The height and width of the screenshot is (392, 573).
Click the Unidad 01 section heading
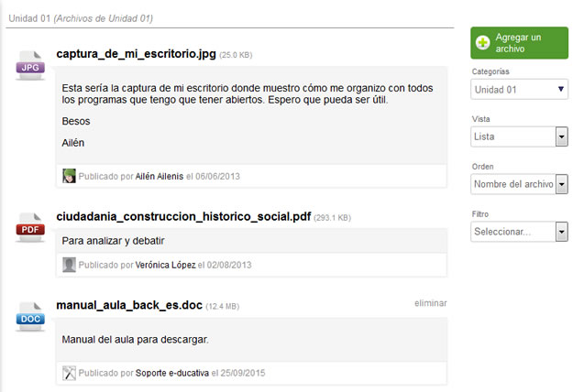click(x=81, y=18)
